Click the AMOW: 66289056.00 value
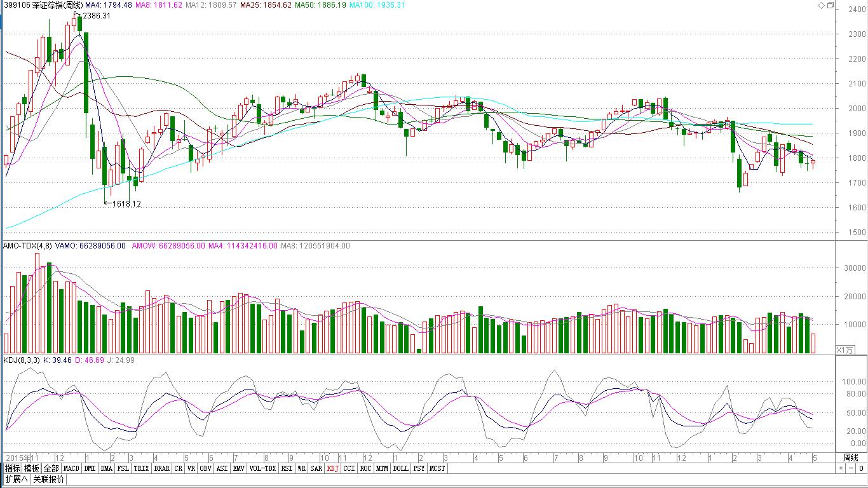The image size is (868, 488). click(168, 246)
